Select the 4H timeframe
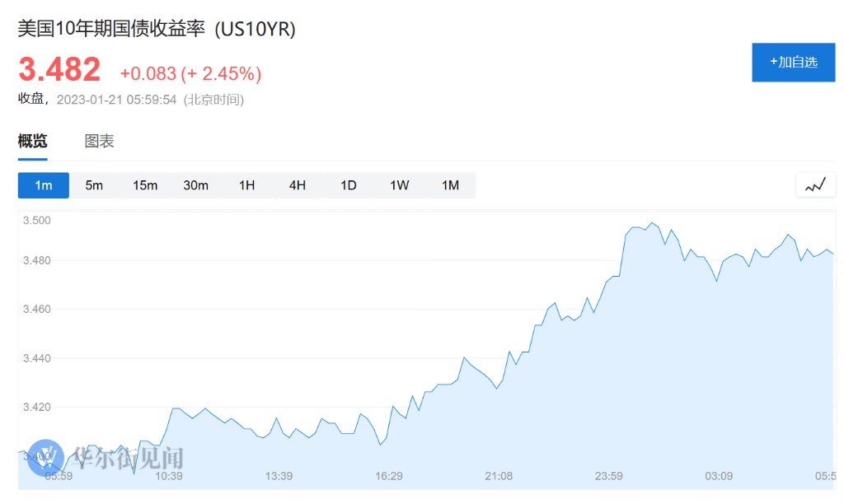This screenshot has height=504, width=844. [298, 185]
